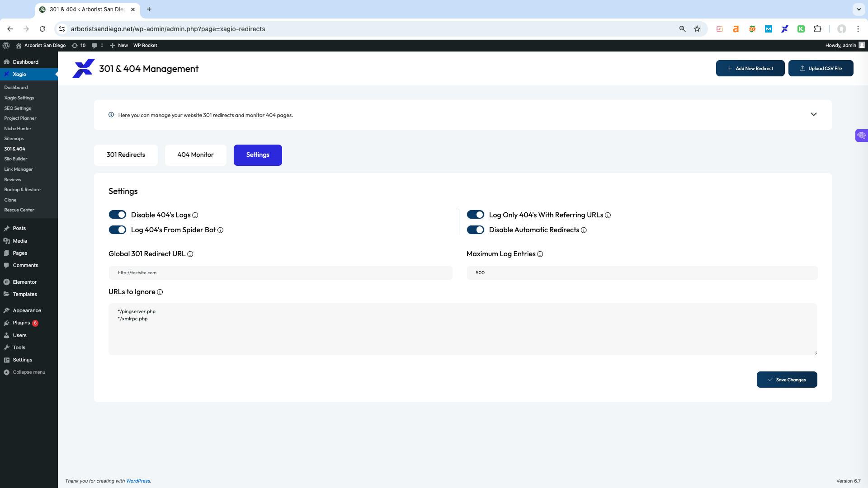The image size is (868, 488).
Task: Click the Add New Redirect button
Action: coord(750,68)
